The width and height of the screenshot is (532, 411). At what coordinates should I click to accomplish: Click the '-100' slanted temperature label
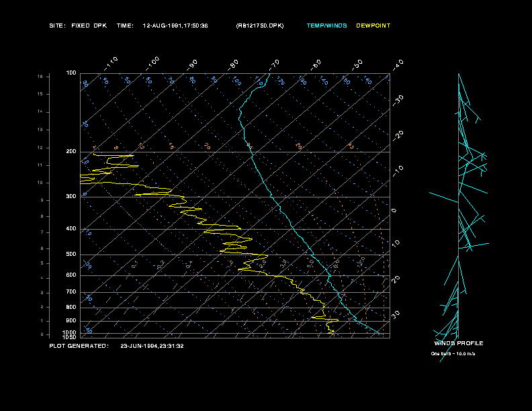(x=152, y=64)
